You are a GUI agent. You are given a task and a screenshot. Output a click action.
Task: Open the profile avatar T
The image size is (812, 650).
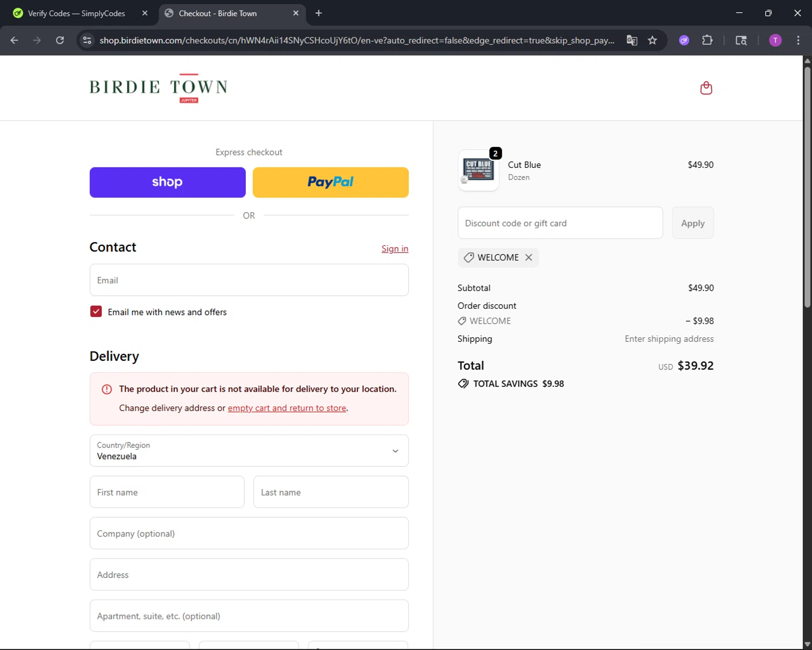775,40
